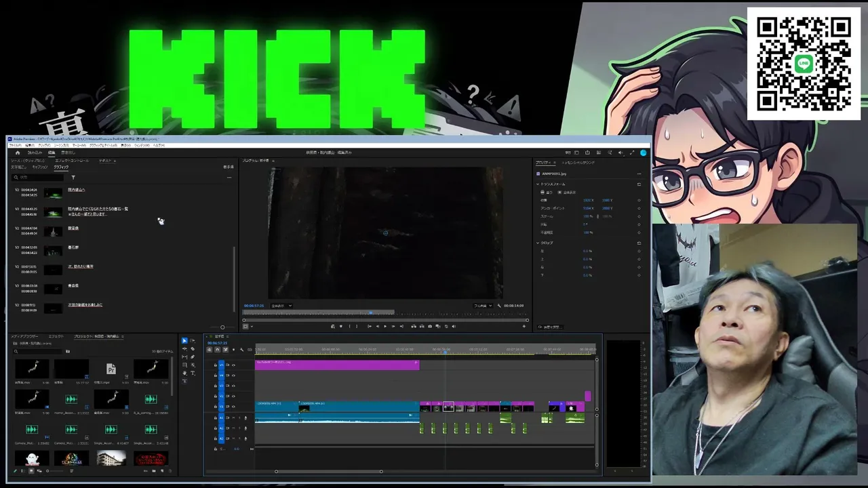The image size is (868, 488).
Task: Open the Button Editor plus icon
Action: tap(524, 326)
